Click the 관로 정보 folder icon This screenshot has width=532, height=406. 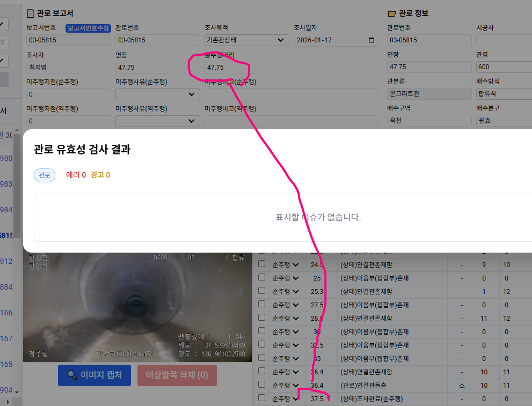391,13
